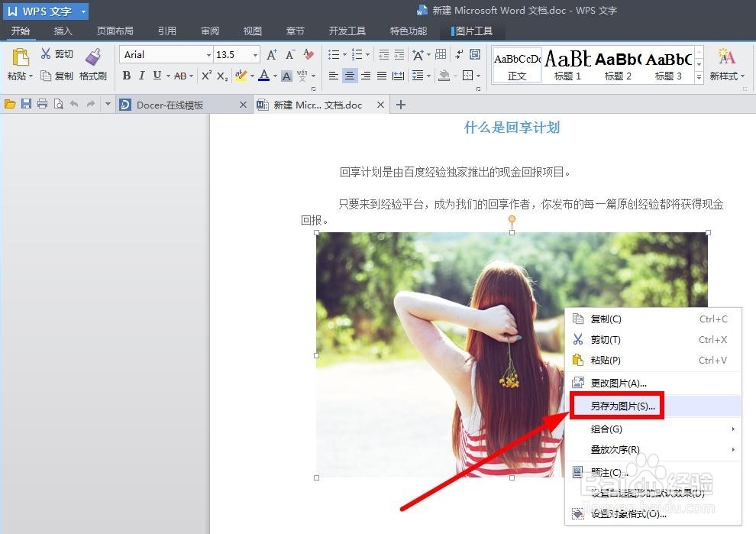
Task: Open numbered list style dropdown arrow
Action: 367,54
